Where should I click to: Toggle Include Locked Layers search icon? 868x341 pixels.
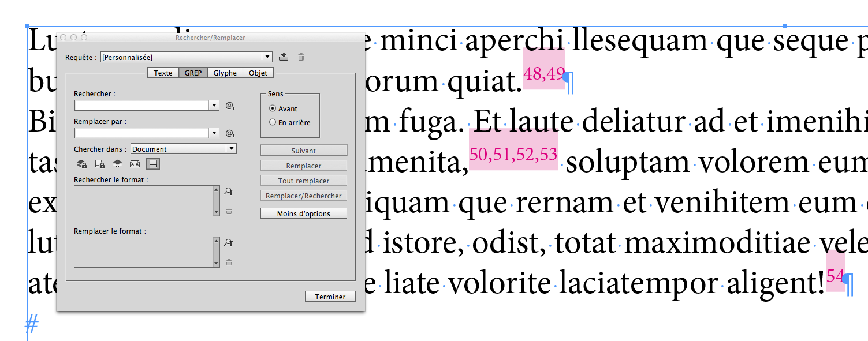click(81, 164)
